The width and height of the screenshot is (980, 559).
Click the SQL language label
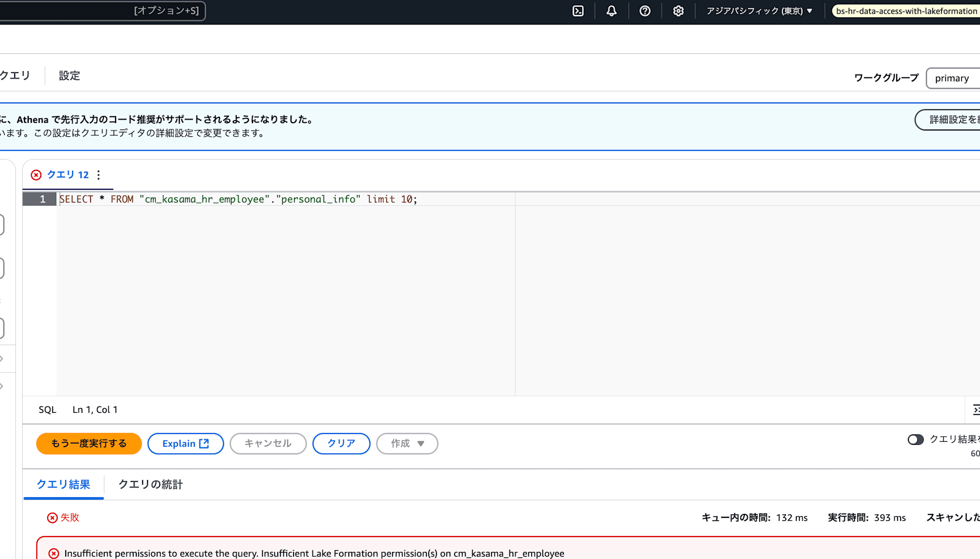[x=48, y=410]
